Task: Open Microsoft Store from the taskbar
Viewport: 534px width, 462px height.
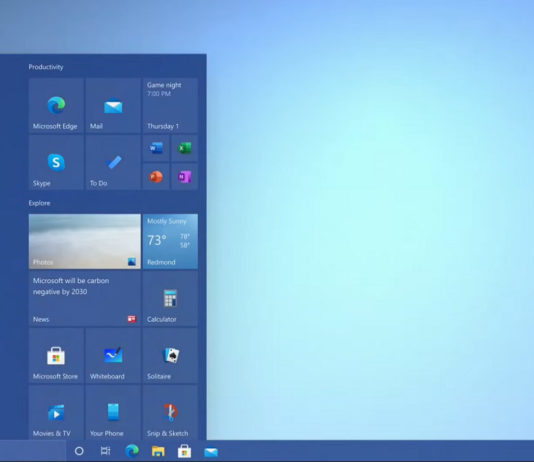Action: click(x=184, y=451)
